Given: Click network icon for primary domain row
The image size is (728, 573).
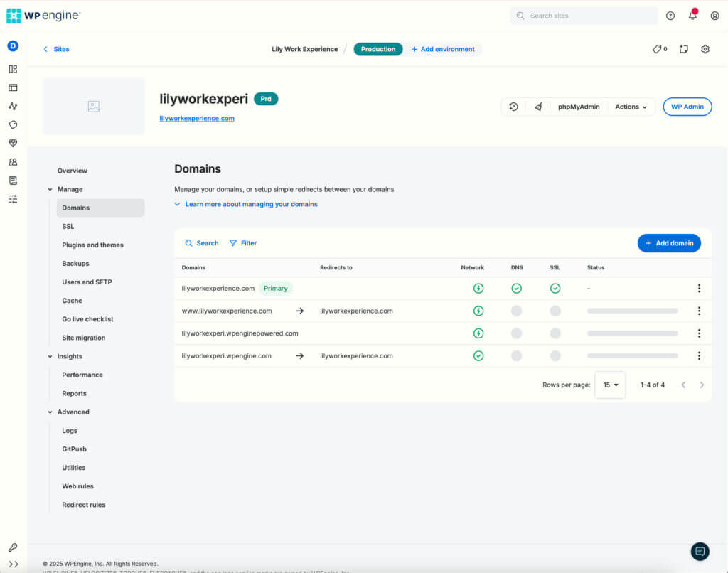Looking at the screenshot, I should (478, 289).
